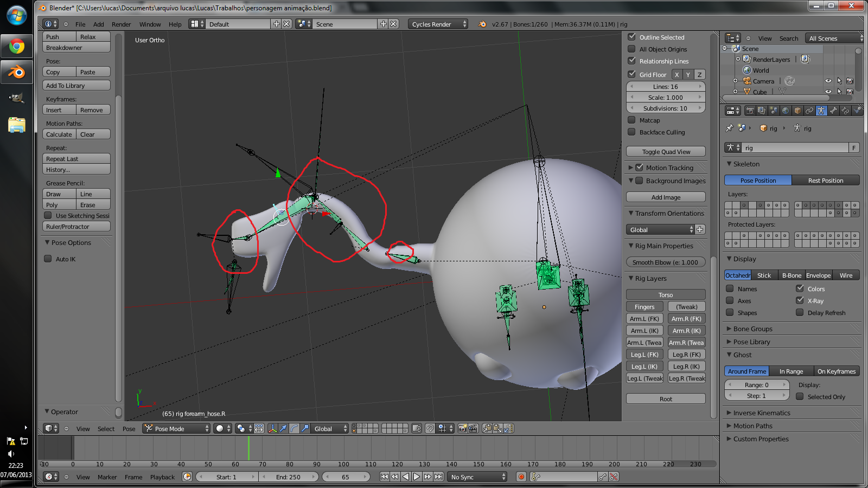Toggle the Arm.L (IK) rig layer button
This screenshot has width=868, height=488.
[x=644, y=331]
